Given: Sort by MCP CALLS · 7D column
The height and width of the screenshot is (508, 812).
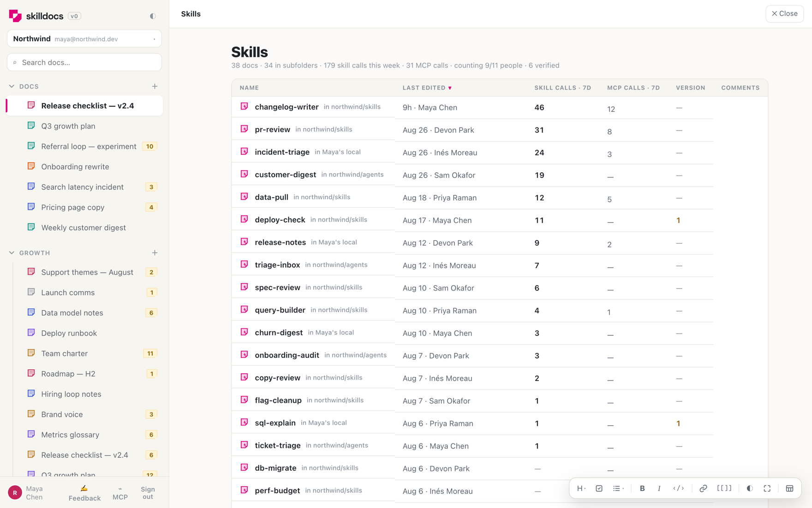Looking at the screenshot, I should [x=633, y=88].
